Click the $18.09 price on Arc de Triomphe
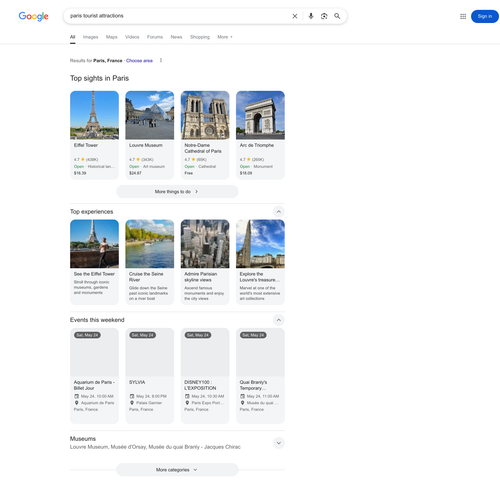This screenshot has height=496, width=500. 246,173
